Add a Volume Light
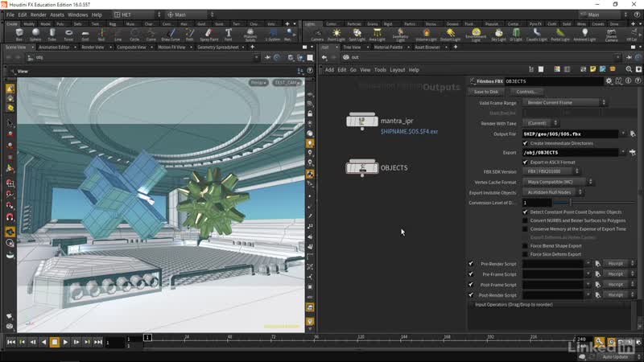The image size is (644, 362). coord(427,35)
